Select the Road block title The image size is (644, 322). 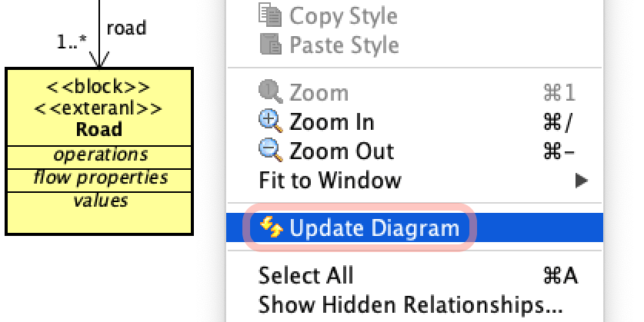point(99,129)
